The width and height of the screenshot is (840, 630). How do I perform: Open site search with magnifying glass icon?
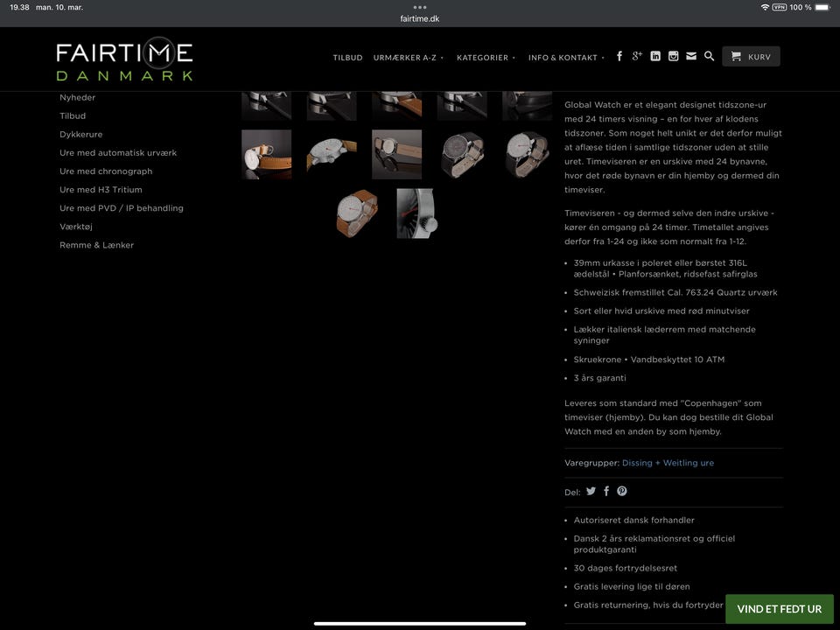click(710, 56)
